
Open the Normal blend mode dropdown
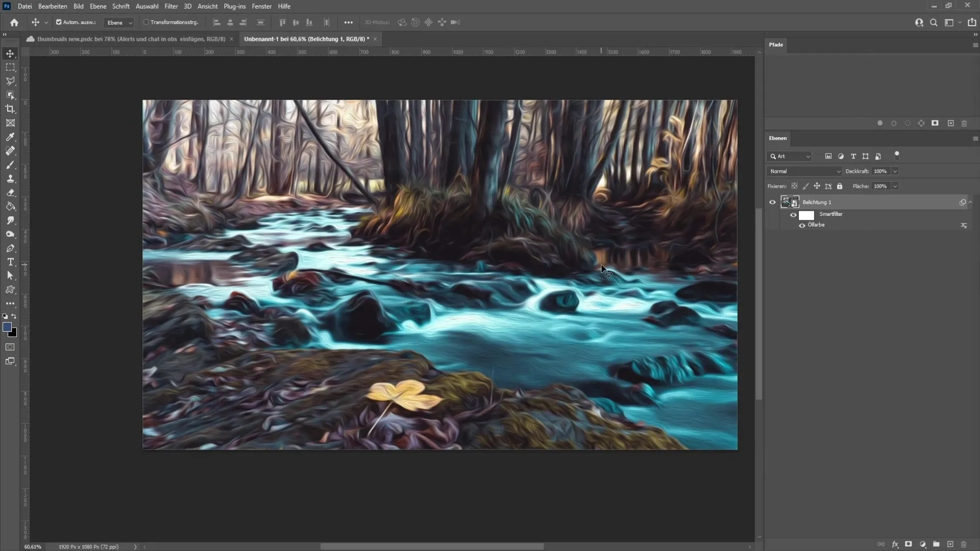click(x=804, y=171)
